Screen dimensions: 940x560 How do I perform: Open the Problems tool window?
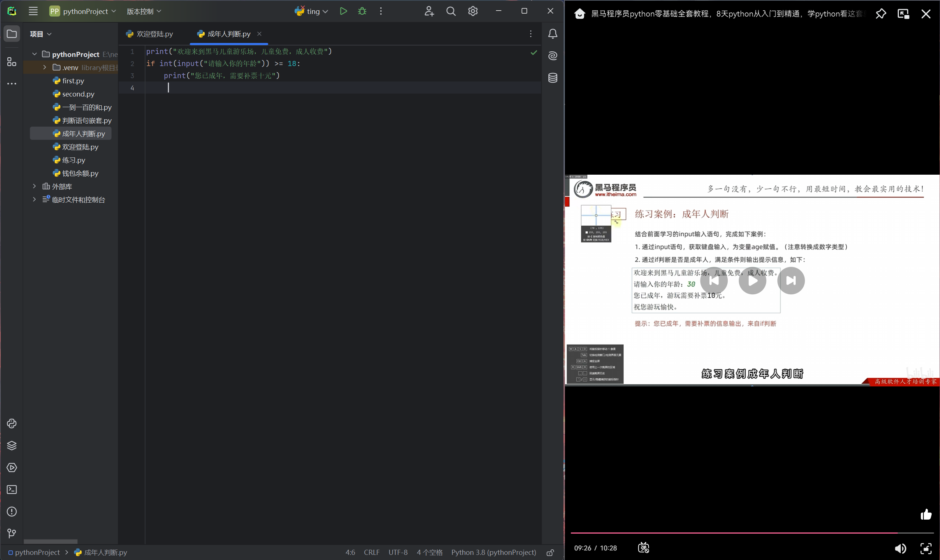point(12,512)
